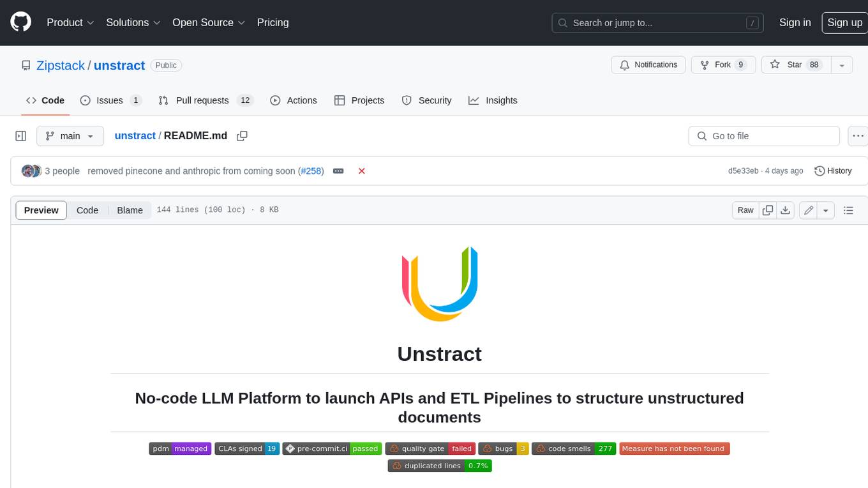868x488 pixels.
Task: View the file History
Action: pos(833,171)
